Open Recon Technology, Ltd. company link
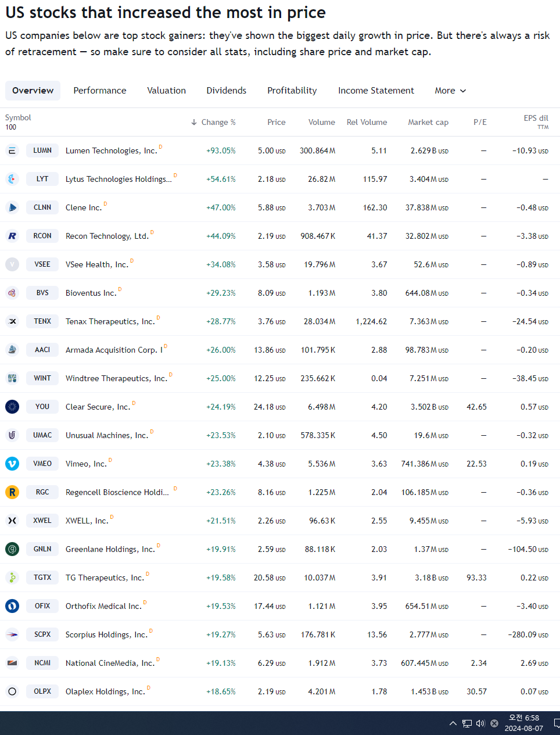Image resolution: width=560 pixels, height=735 pixels. pyautogui.click(x=107, y=236)
